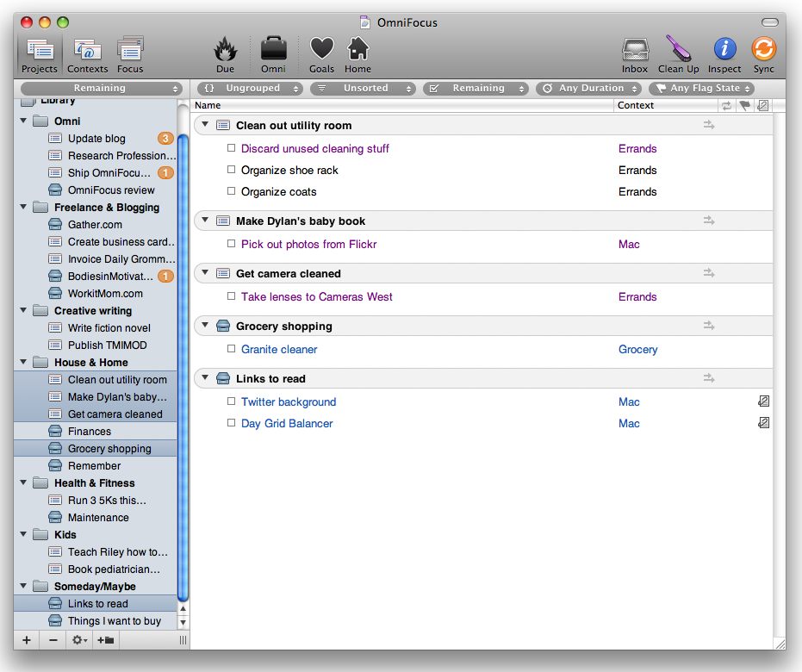Image resolution: width=802 pixels, height=672 pixels.
Task: Select OmniFocus review in sidebar
Action: (x=96, y=190)
